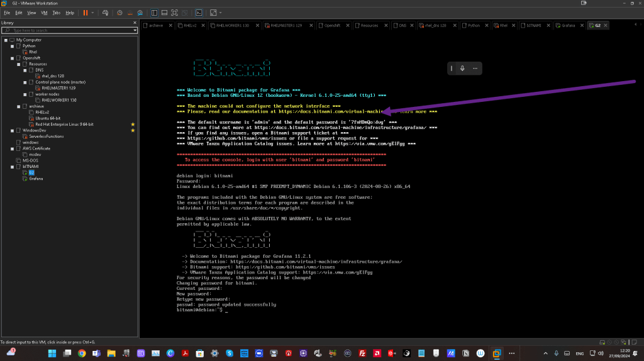
Task: Click the Send Ctrl+Alt+Del toolbar icon
Action: [x=105, y=13]
